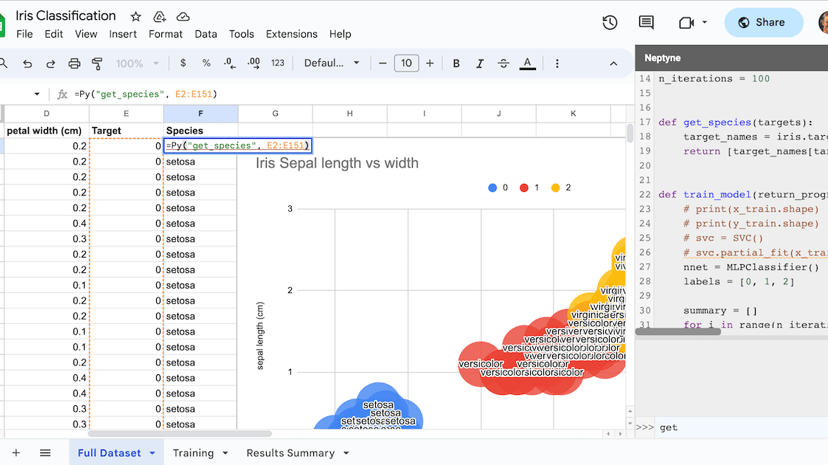The height and width of the screenshot is (465, 828).
Task: Select column E header
Action: (126, 113)
